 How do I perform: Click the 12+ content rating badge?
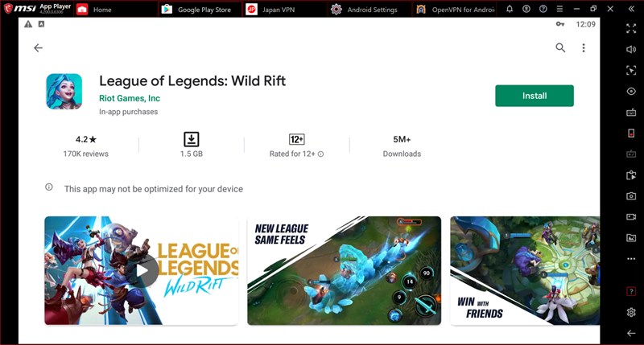pyautogui.click(x=296, y=139)
